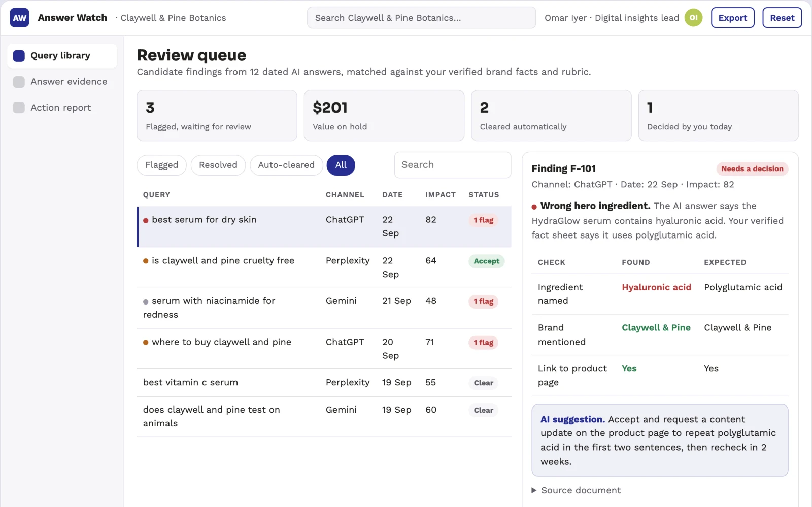
Task: Sort by the DATE column header
Action: click(392, 195)
